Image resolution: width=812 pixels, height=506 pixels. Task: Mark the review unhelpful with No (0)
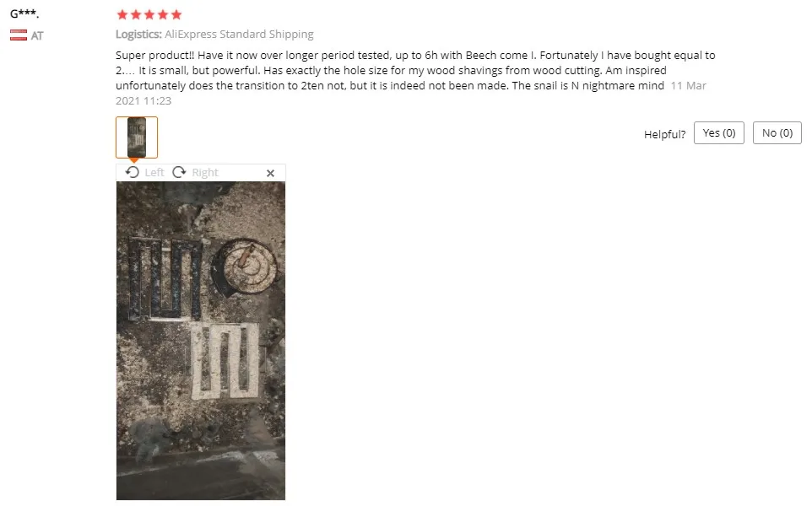point(777,133)
